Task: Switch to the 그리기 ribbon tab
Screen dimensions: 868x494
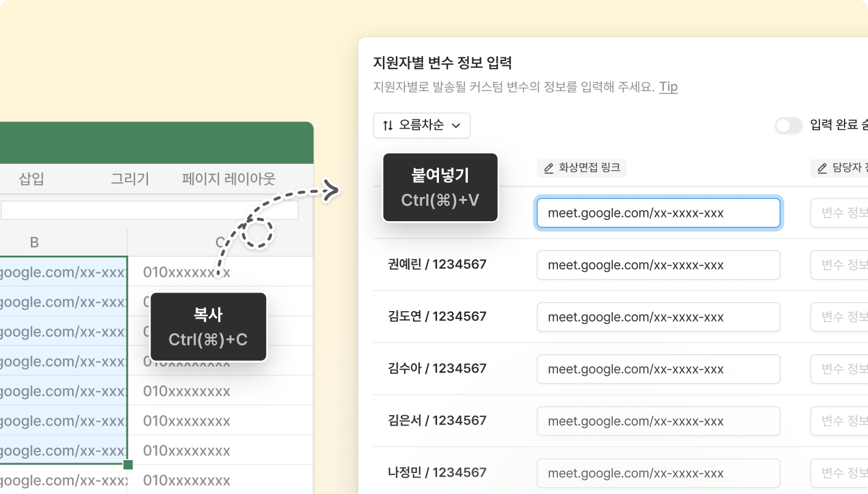Action: click(130, 179)
